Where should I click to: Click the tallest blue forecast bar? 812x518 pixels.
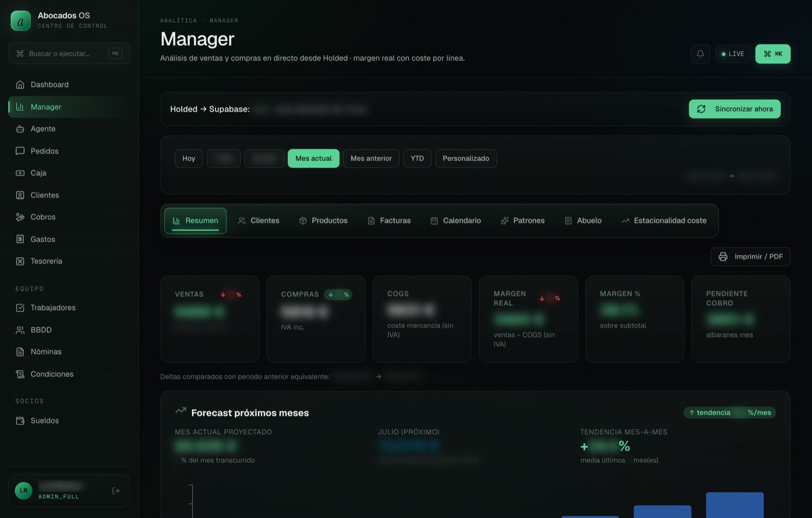[735, 505]
